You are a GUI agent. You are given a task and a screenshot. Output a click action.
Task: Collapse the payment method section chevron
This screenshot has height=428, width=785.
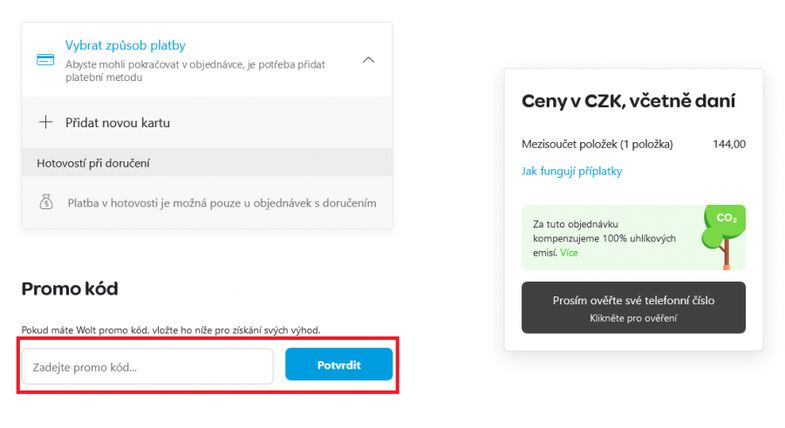coord(368,60)
